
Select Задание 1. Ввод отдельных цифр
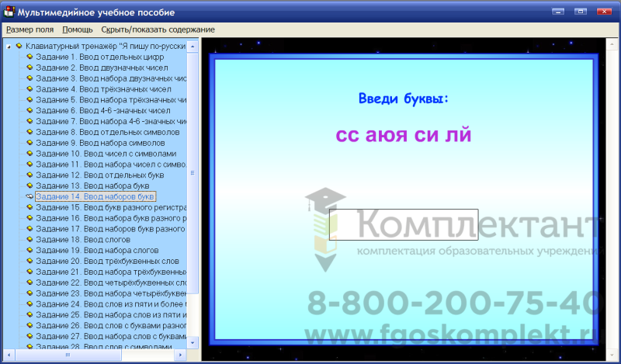point(100,57)
